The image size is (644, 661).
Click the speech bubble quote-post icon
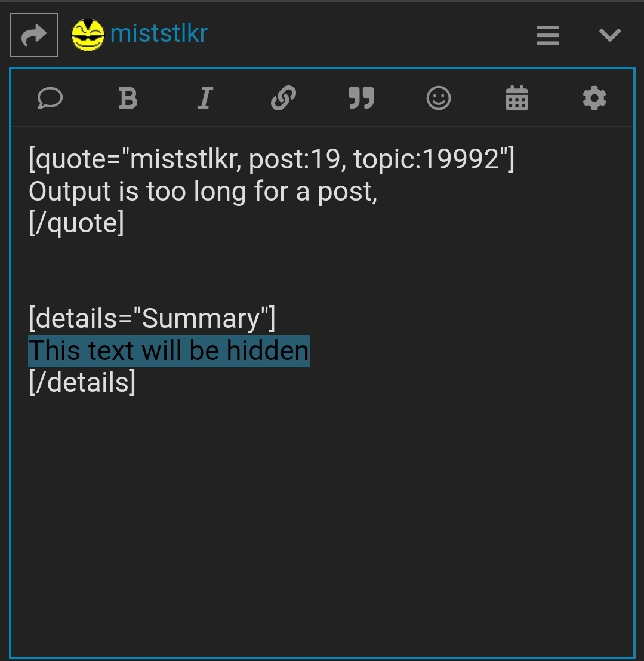(x=50, y=98)
